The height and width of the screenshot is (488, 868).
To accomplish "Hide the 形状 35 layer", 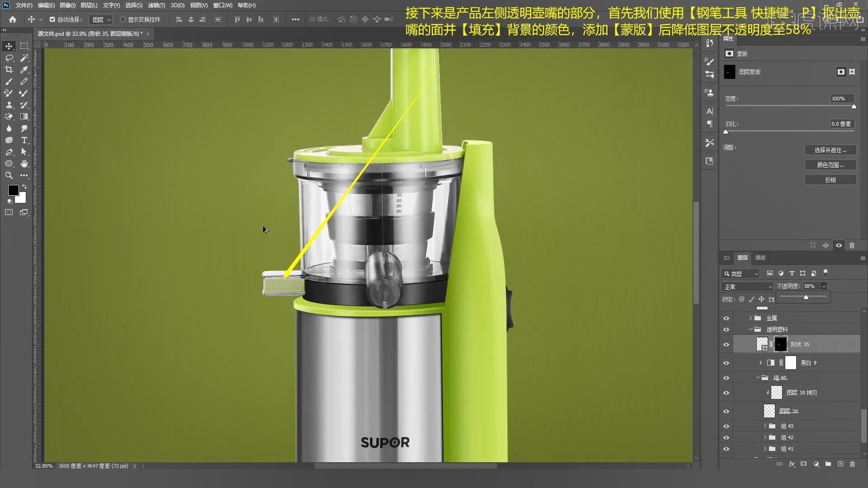I will 726,344.
